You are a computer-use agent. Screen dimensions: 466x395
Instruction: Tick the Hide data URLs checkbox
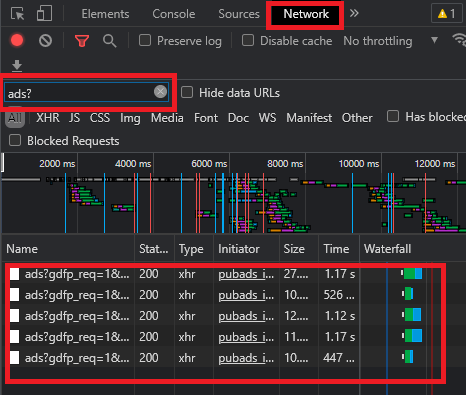pyautogui.click(x=187, y=92)
